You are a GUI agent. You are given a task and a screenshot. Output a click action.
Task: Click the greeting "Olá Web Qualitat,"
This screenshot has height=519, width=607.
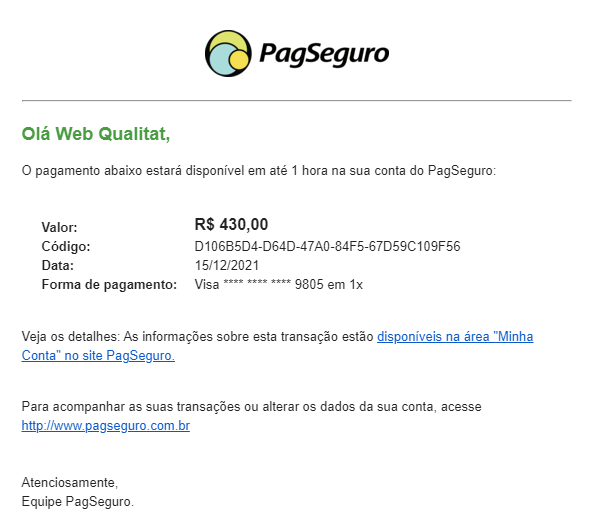point(96,134)
